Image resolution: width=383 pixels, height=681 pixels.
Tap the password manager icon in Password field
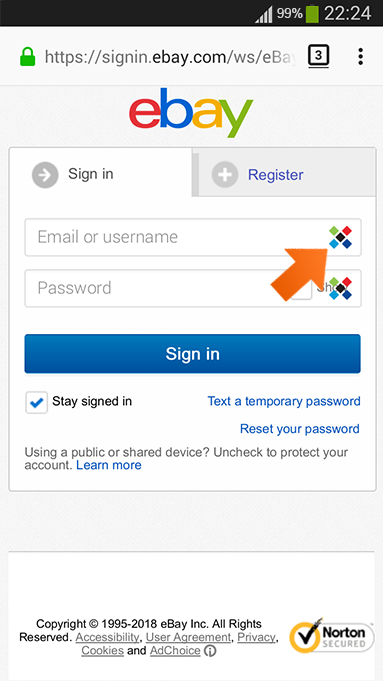pyautogui.click(x=340, y=288)
